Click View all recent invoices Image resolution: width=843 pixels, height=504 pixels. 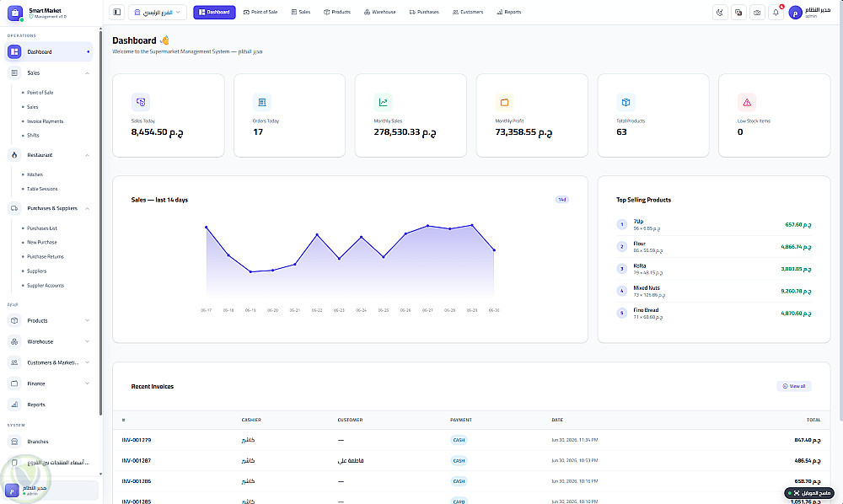(794, 386)
